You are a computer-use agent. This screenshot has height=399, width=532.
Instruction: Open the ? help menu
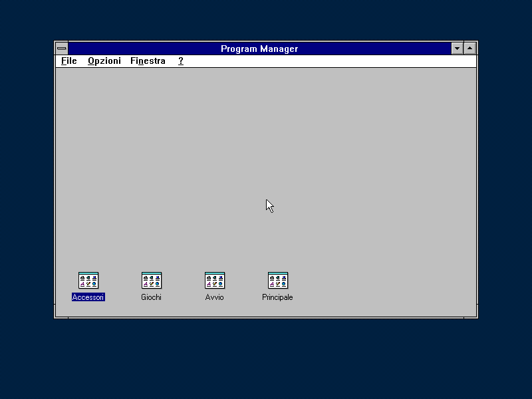181,61
